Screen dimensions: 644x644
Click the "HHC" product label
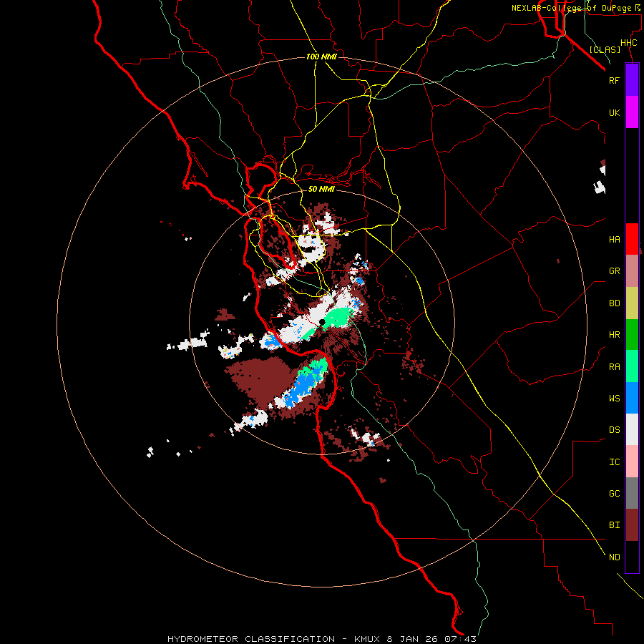click(x=628, y=43)
